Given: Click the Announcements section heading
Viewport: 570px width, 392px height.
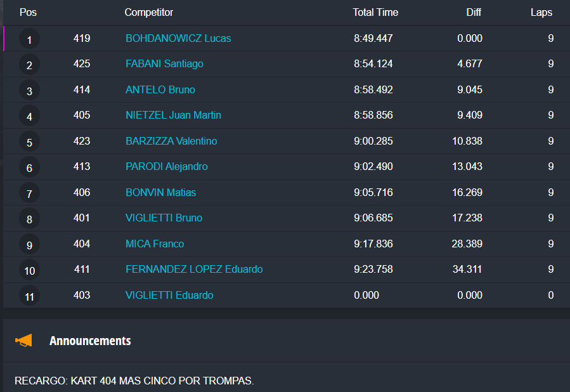Looking at the screenshot, I should (x=90, y=341).
